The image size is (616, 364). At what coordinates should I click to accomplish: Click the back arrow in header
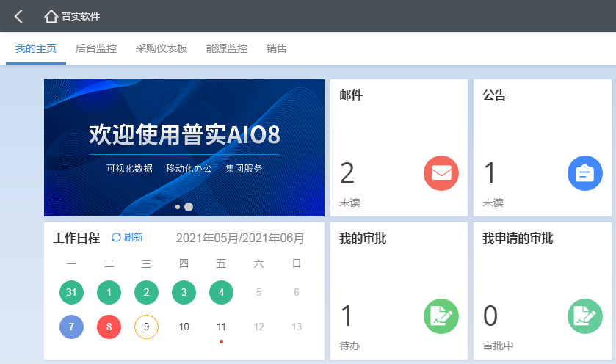coord(18,16)
